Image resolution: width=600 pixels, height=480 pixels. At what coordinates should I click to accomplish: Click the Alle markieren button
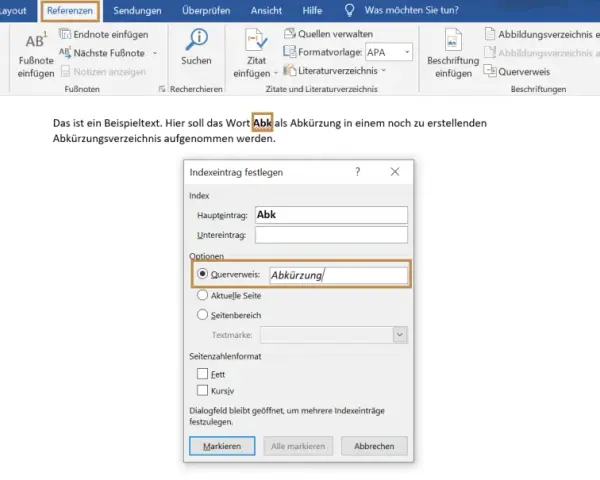pos(298,446)
